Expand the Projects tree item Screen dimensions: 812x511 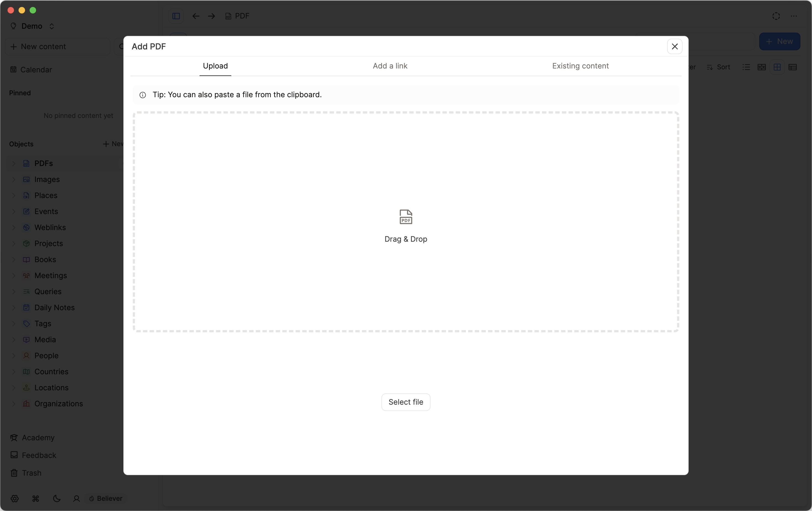point(13,243)
